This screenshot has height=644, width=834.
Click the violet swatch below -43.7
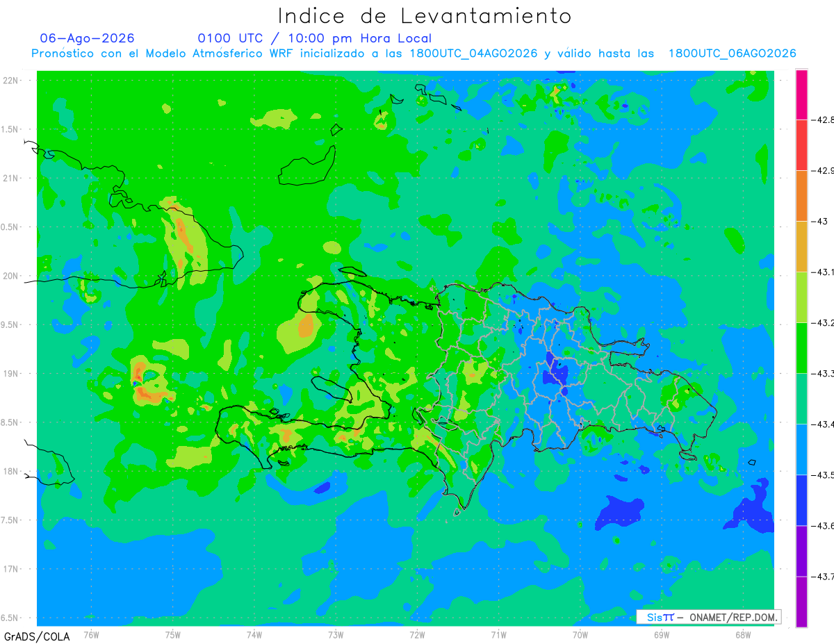tap(801, 602)
